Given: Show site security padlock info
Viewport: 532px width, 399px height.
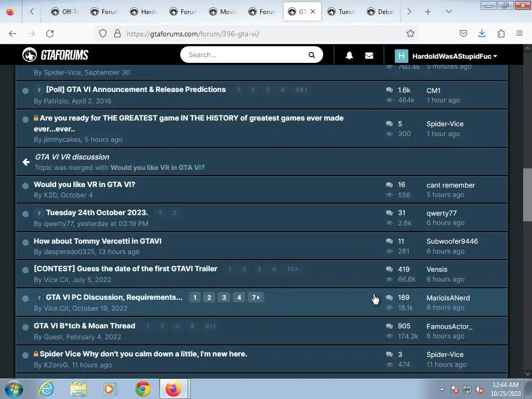Looking at the screenshot, I should coord(117,34).
